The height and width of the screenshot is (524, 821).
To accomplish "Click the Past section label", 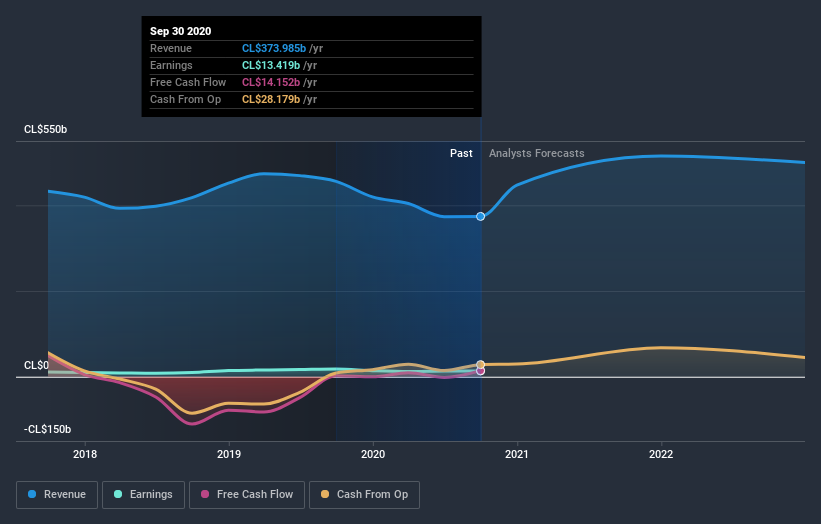I will 461,153.
